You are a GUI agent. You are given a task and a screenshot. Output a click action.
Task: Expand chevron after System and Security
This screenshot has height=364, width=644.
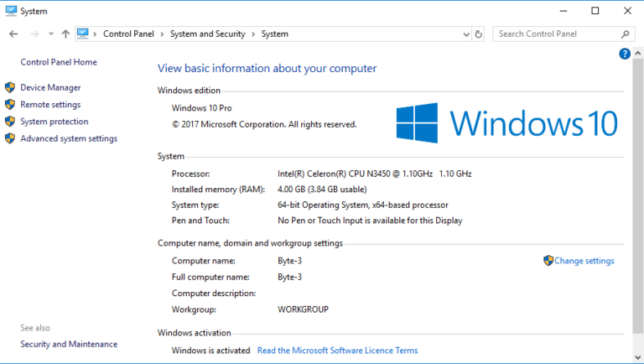click(x=253, y=34)
